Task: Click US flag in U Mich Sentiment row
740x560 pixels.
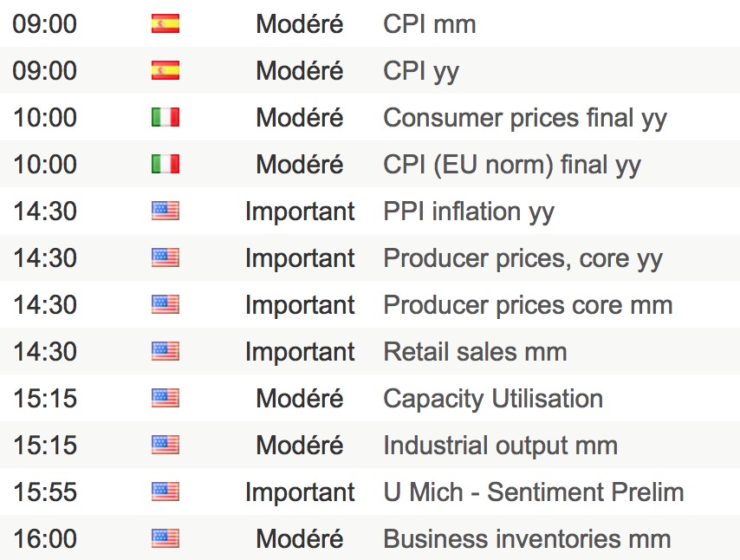Action: [165, 492]
